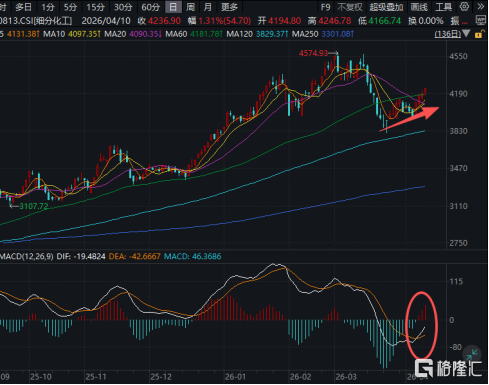Click the date 2026/04/10
The width and height of the screenshot is (489, 385).
click(106, 21)
